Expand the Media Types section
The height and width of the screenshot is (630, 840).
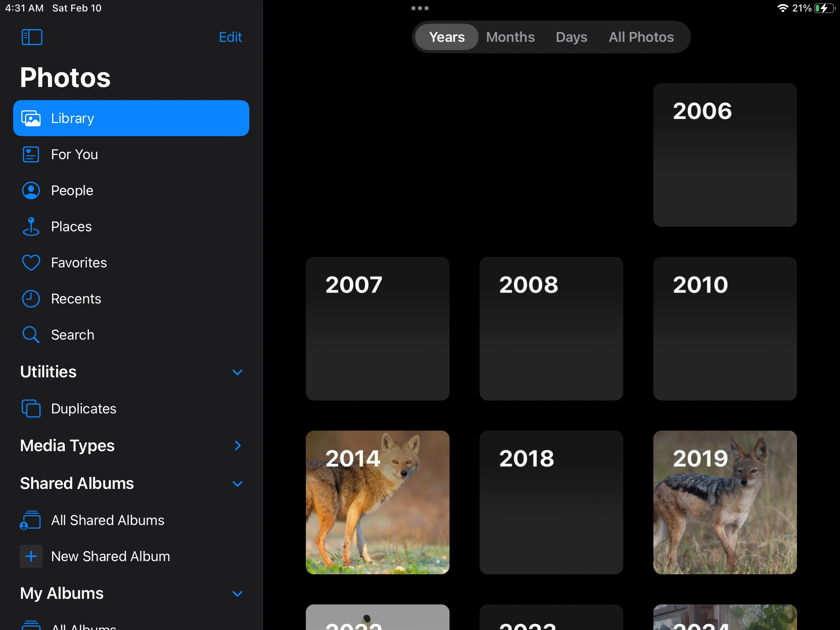[237, 445]
